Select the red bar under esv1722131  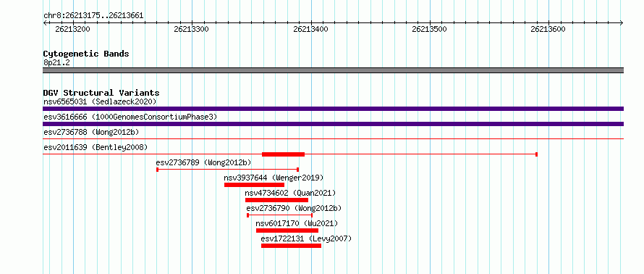(x=291, y=246)
